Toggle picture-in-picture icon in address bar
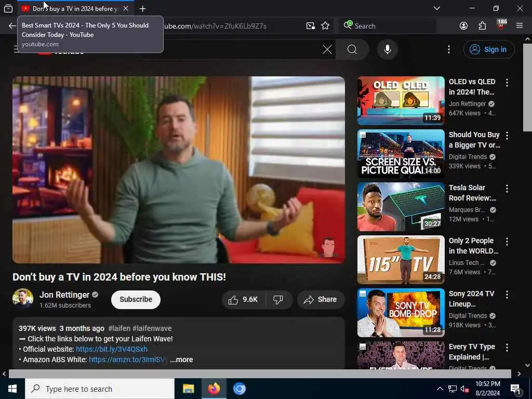 click(311, 26)
